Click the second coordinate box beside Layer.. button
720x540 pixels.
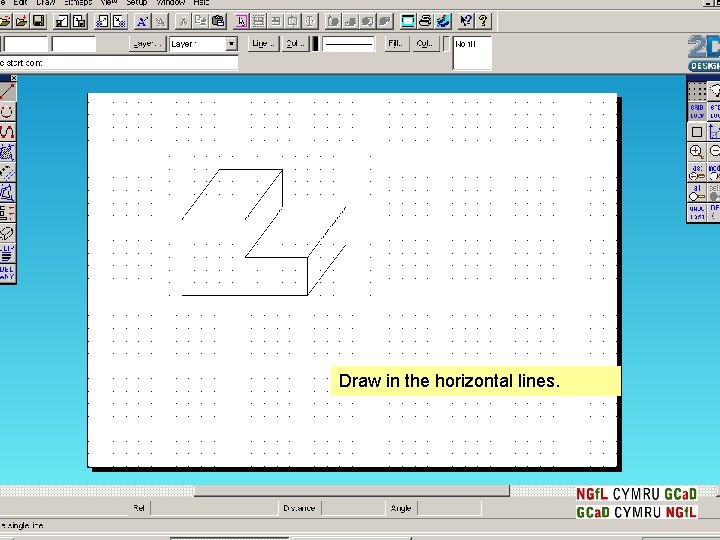pyautogui.click(x=74, y=45)
